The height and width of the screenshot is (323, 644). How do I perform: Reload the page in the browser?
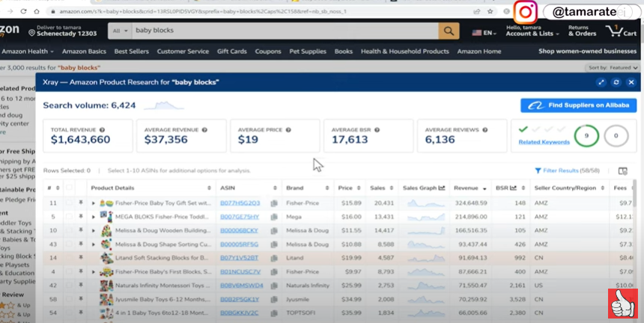(23, 11)
